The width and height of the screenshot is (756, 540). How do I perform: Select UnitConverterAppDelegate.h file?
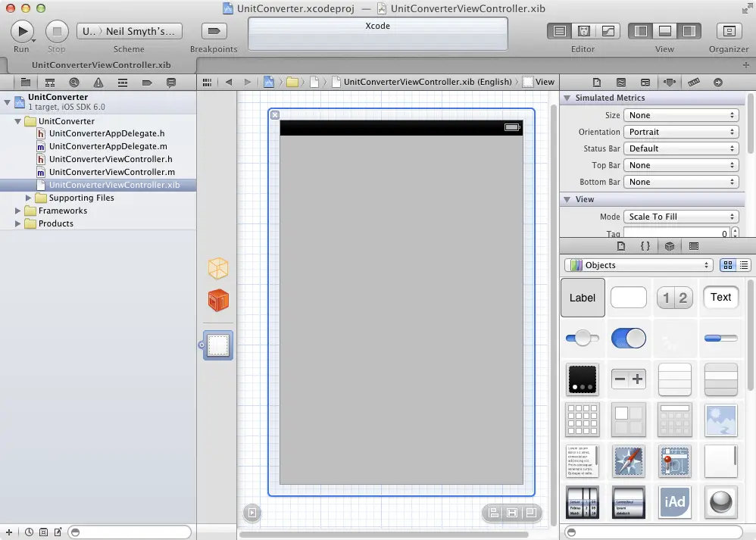coord(106,133)
